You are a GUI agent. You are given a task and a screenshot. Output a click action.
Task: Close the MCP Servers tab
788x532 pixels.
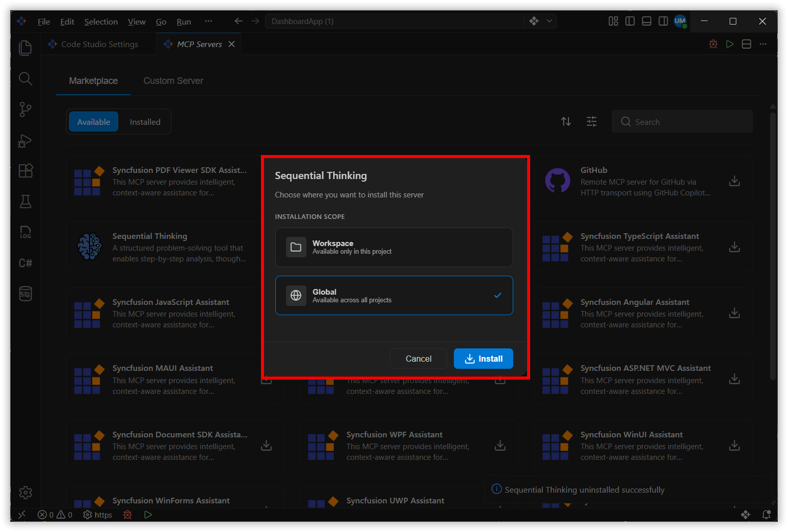[x=232, y=44]
